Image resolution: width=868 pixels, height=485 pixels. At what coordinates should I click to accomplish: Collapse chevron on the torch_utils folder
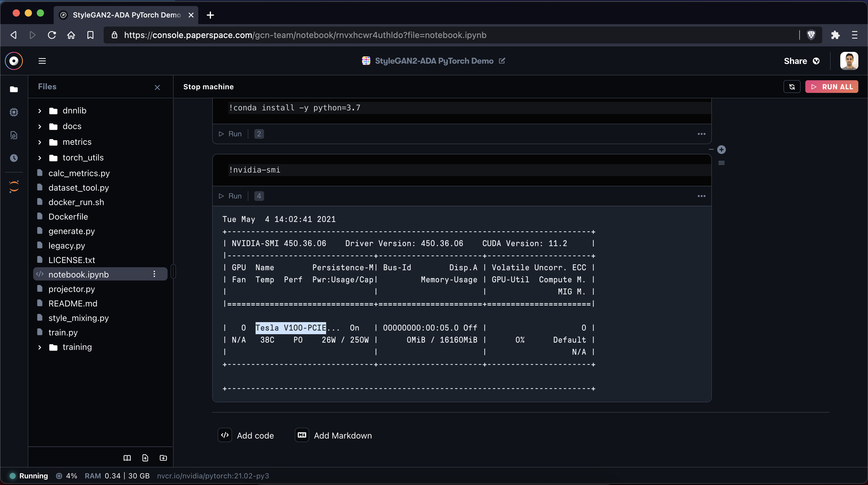coord(39,157)
